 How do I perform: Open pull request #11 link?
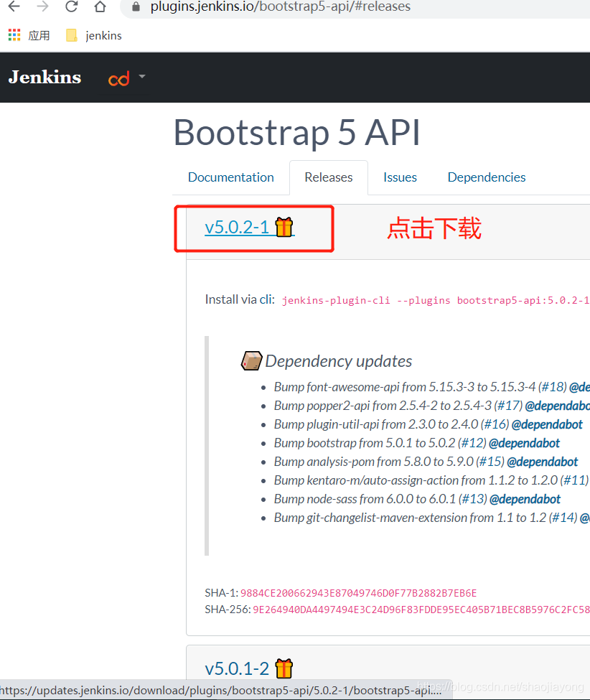tap(574, 480)
